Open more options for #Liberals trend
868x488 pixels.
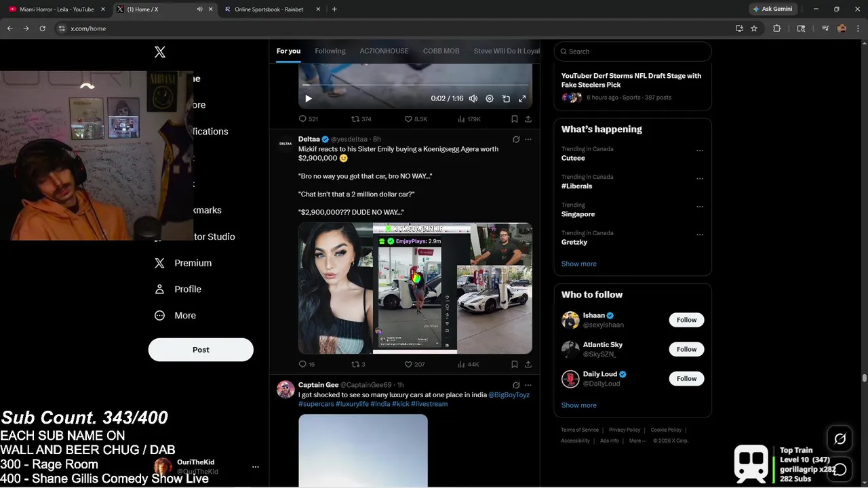click(700, 178)
